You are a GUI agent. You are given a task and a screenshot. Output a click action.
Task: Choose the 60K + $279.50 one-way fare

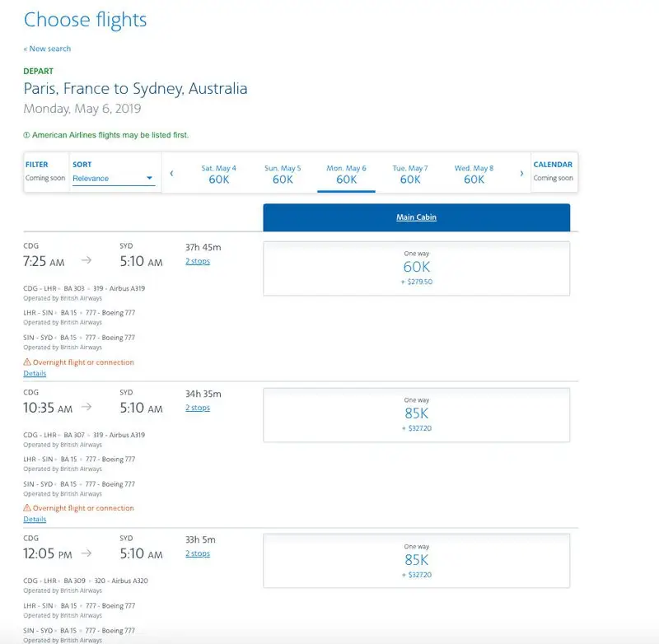coord(416,268)
